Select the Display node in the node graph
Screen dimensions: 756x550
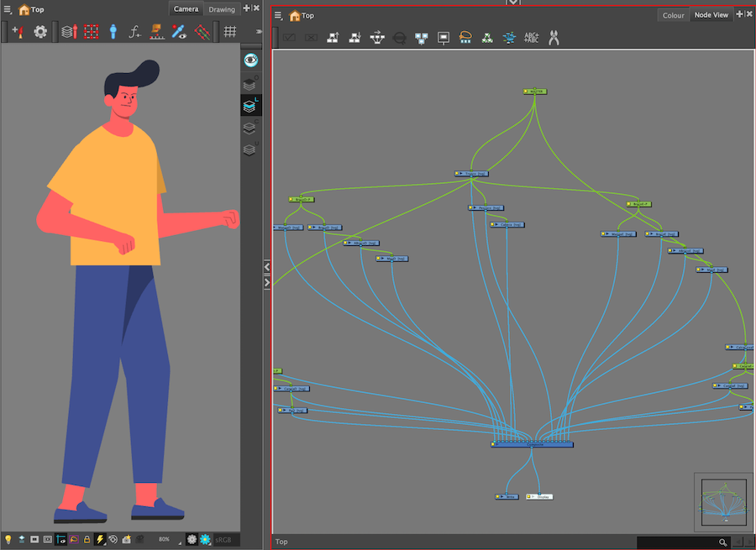[538, 496]
